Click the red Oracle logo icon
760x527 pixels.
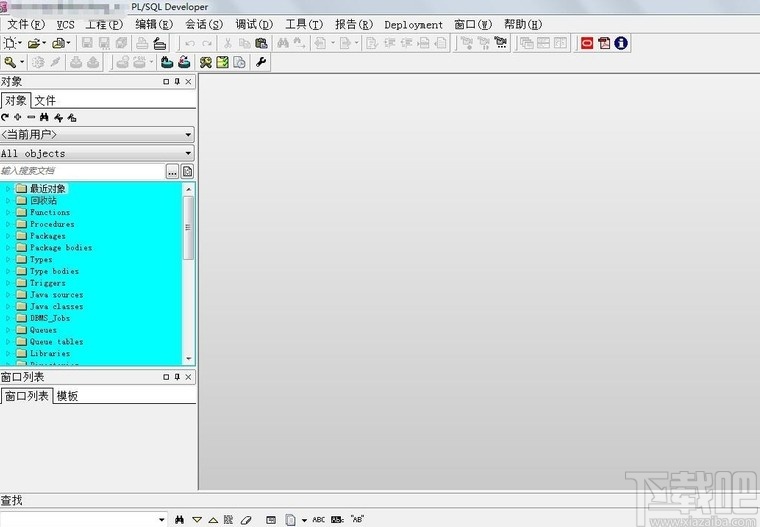pos(587,43)
